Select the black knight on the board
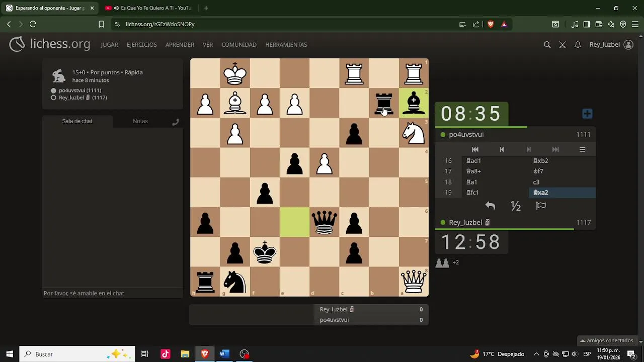Screen dimensions: 644x362 pos(235,282)
